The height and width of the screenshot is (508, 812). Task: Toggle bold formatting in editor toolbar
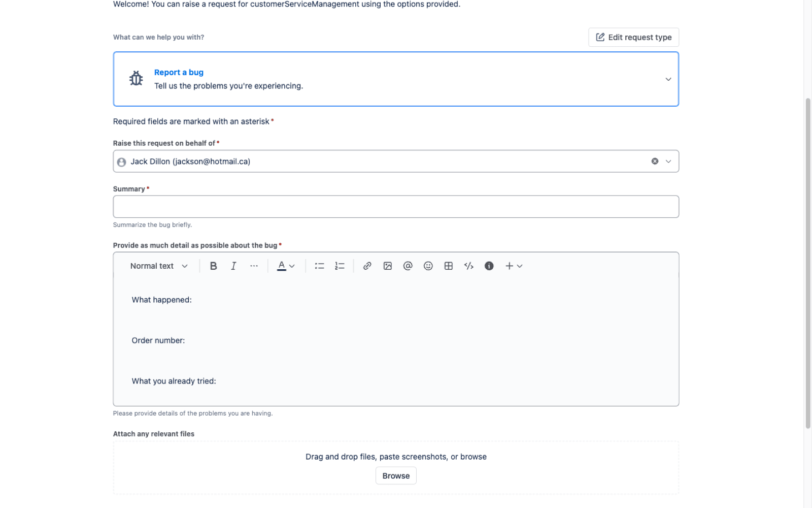pyautogui.click(x=213, y=266)
